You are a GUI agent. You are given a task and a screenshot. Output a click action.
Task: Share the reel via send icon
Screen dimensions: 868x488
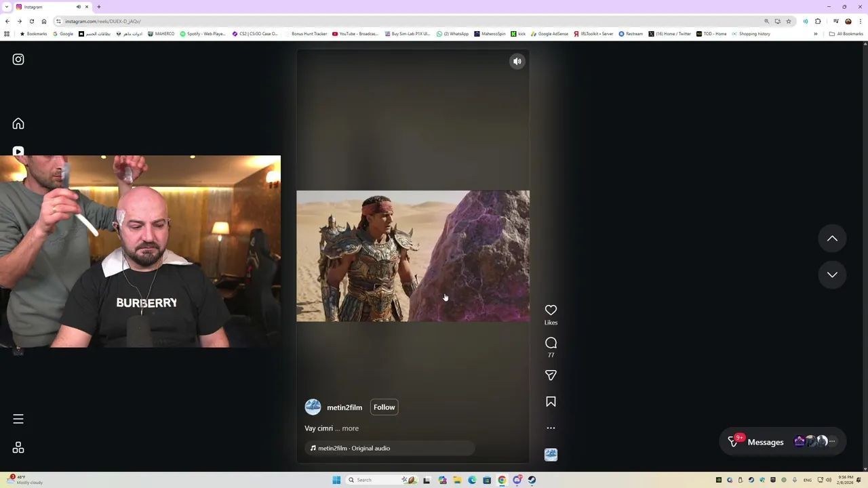551,375
